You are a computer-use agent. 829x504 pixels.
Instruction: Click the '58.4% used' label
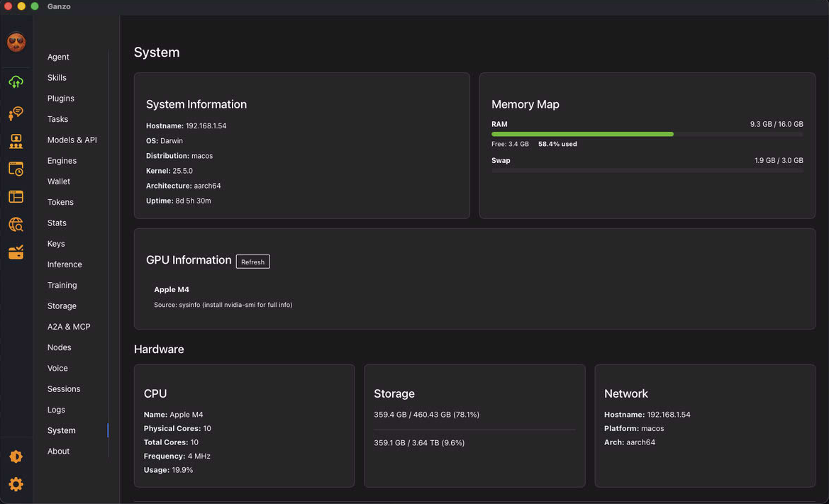(557, 144)
